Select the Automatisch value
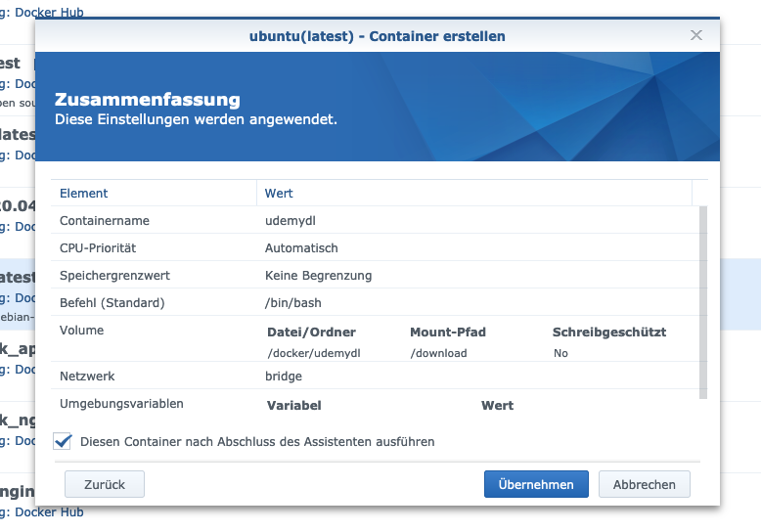761x532 pixels. tap(301, 248)
